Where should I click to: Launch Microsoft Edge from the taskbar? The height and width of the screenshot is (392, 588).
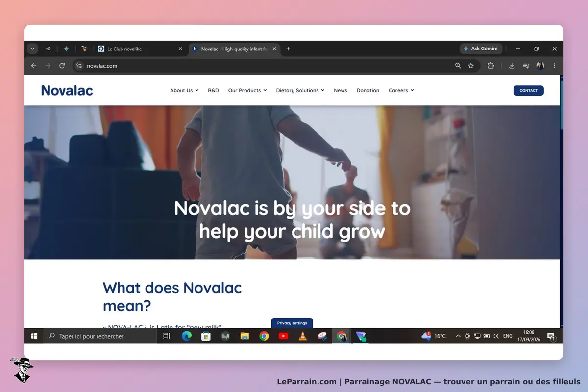point(187,336)
